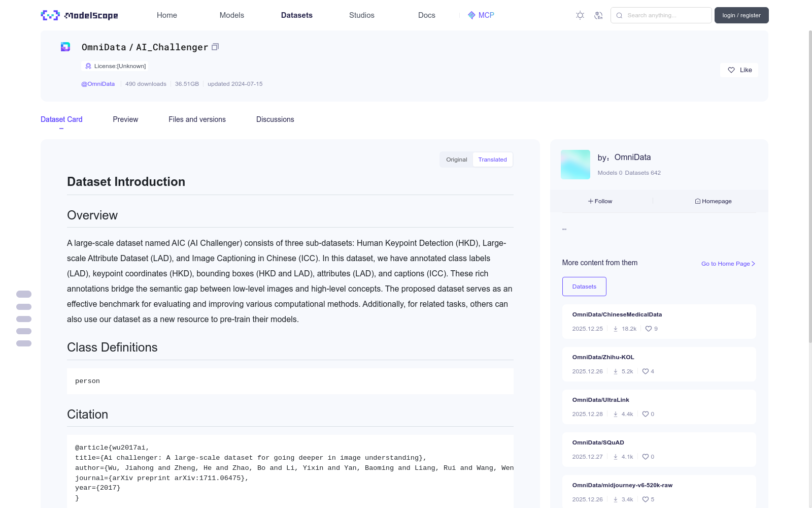Click the ModelScope logo
Screen dimensions: 812x508
click(80, 15)
